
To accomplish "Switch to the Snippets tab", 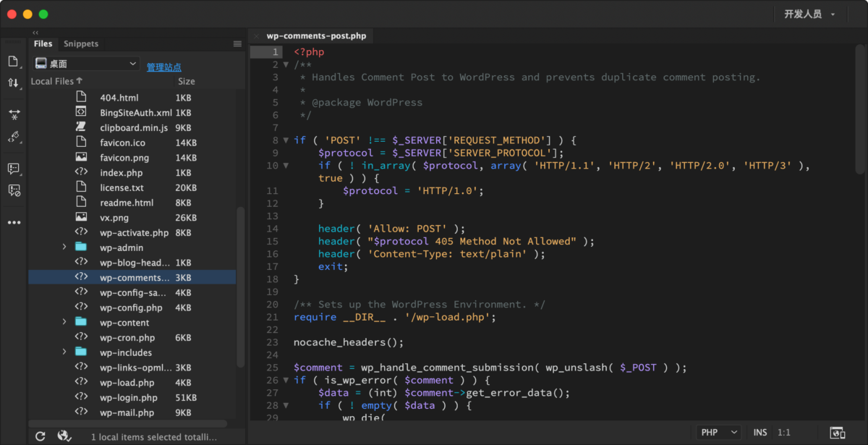I will 81,43.
